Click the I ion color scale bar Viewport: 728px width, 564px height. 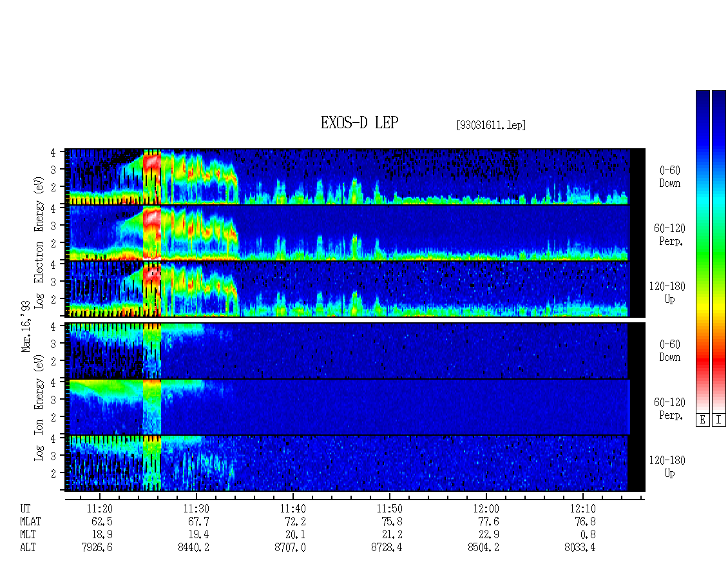[x=719, y=251]
